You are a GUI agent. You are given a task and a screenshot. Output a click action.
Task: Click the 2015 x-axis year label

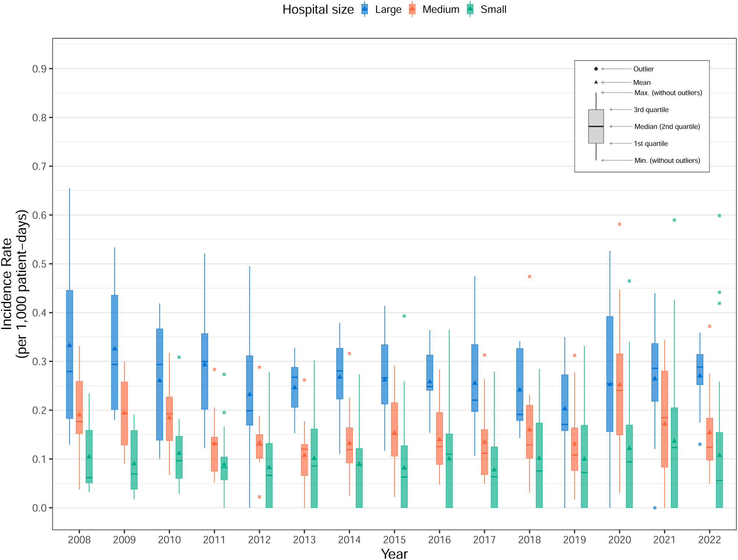394,539
